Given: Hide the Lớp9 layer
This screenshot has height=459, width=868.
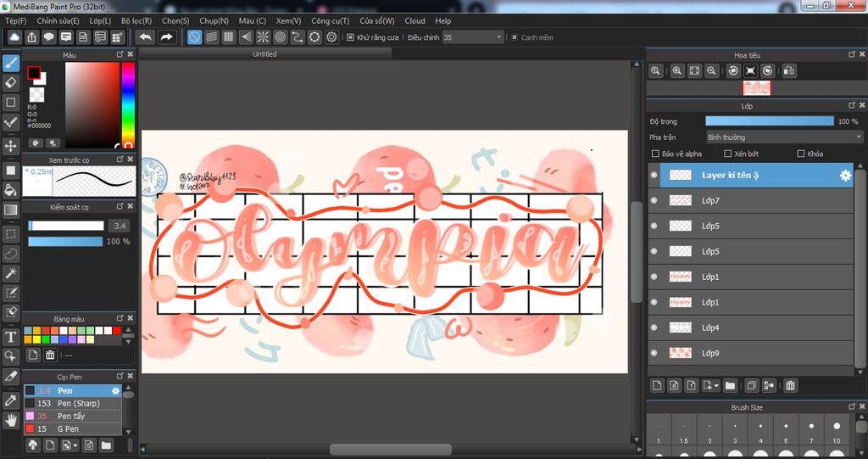Looking at the screenshot, I should point(654,353).
